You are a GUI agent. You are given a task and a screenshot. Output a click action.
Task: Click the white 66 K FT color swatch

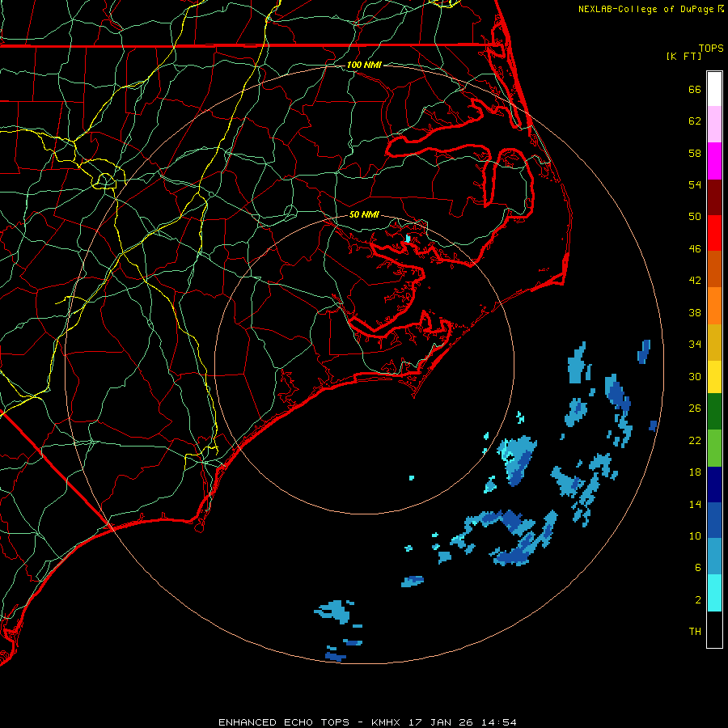[x=714, y=89]
